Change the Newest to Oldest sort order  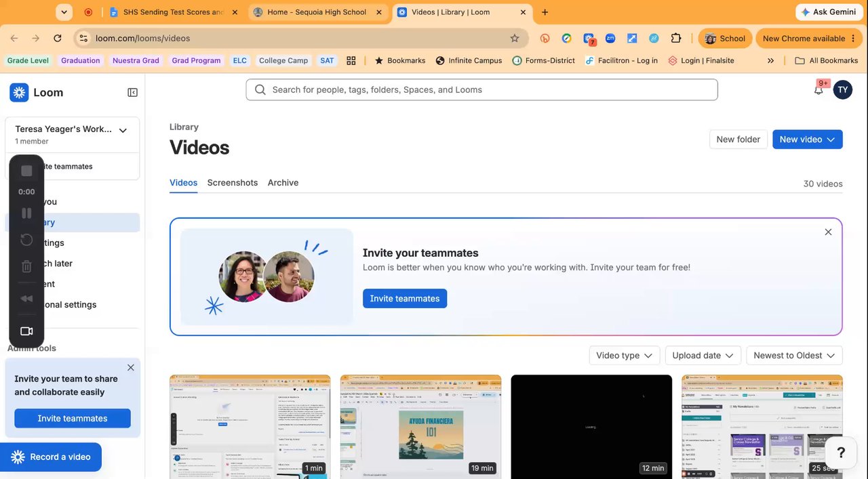tap(794, 356)
